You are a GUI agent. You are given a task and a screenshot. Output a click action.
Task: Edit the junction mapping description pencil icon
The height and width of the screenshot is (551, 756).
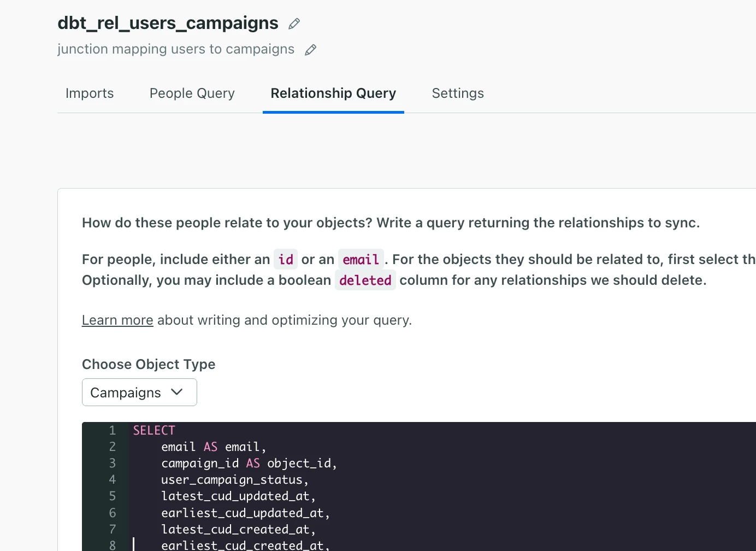pos(310,50)
